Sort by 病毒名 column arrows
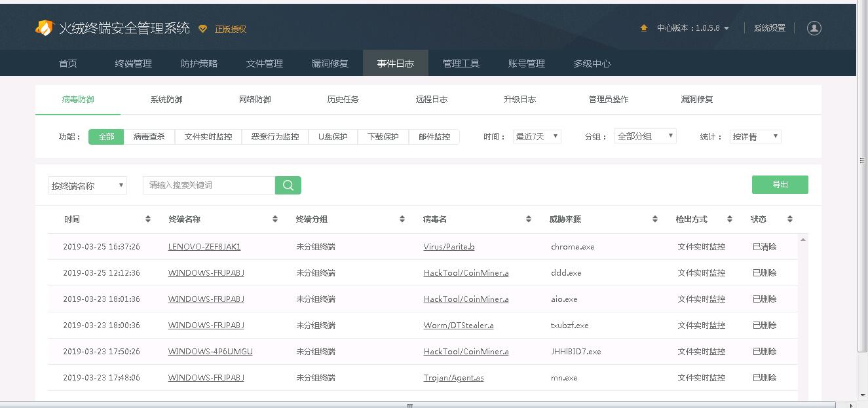The width and height of the screenshot is (868, 408). pos(528,219)
